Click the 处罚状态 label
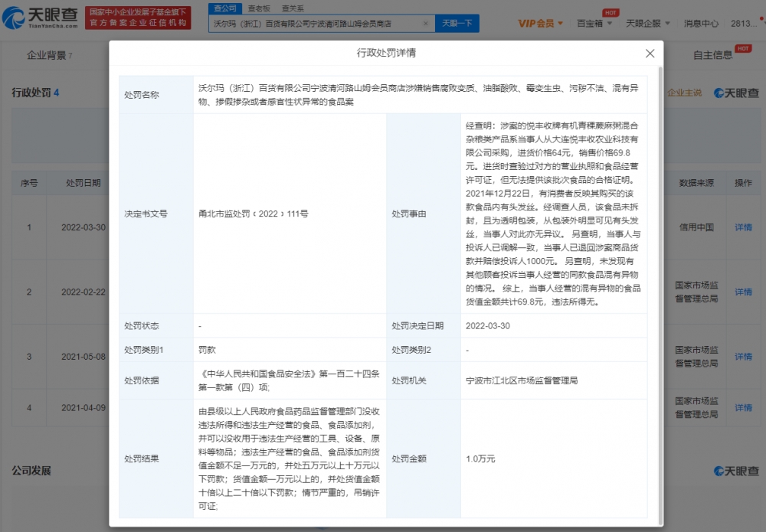The image size is (766, 532). point(142,325)
